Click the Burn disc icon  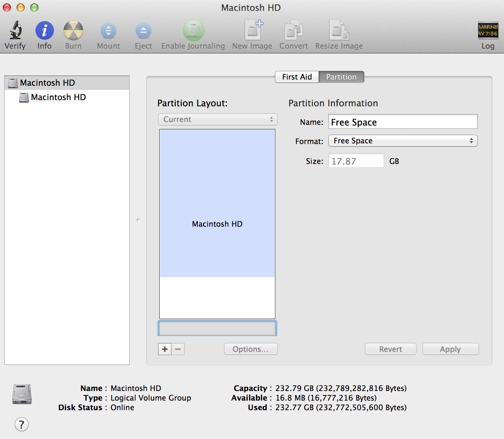[x=73, y=31]
